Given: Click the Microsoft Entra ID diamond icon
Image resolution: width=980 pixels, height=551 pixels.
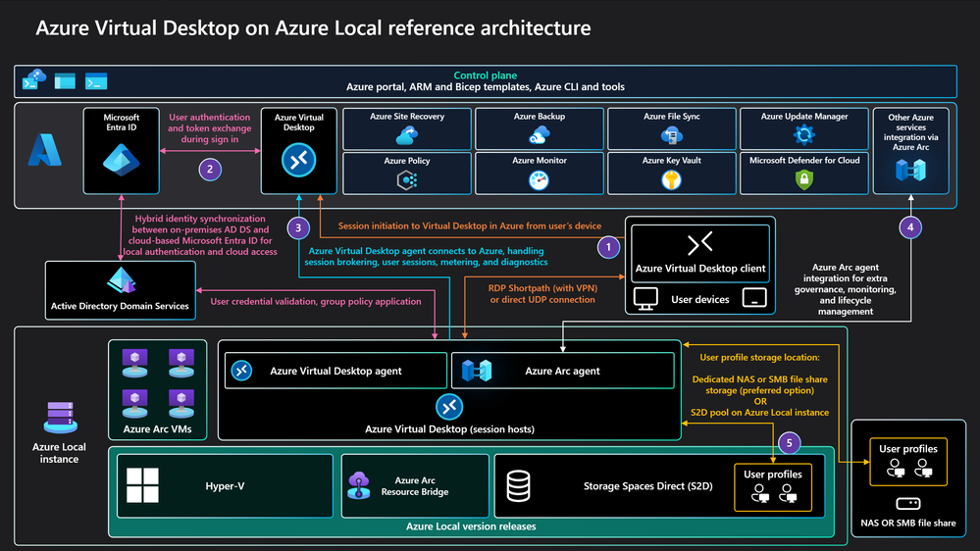Looking at the screenshot, I should (x=122, y=161).
